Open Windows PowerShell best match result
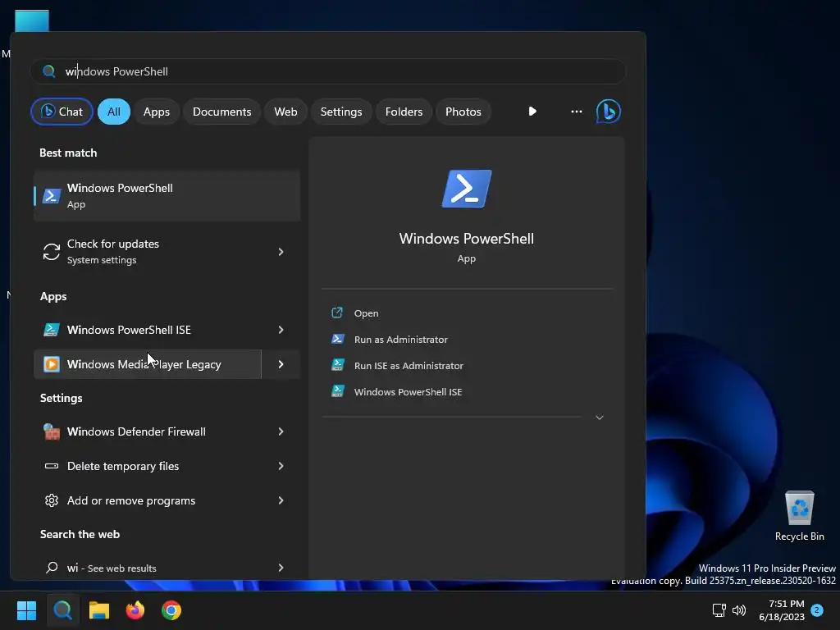 point(167,195)
